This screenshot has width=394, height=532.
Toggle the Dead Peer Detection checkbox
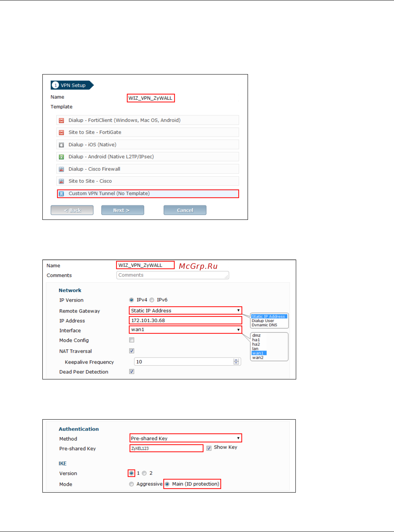132,371
